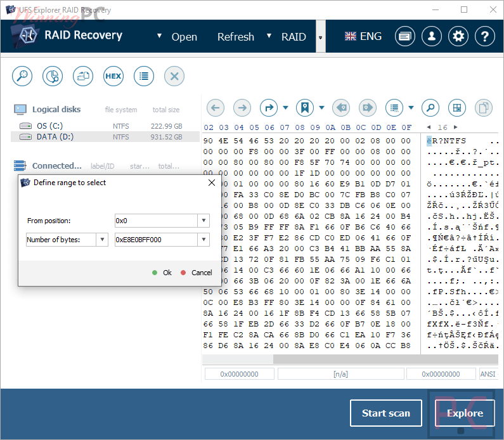Click Ok in Define range dialog
Image resolution: width=504 pixels, height=440 pixels.
(x=162, y=273)
